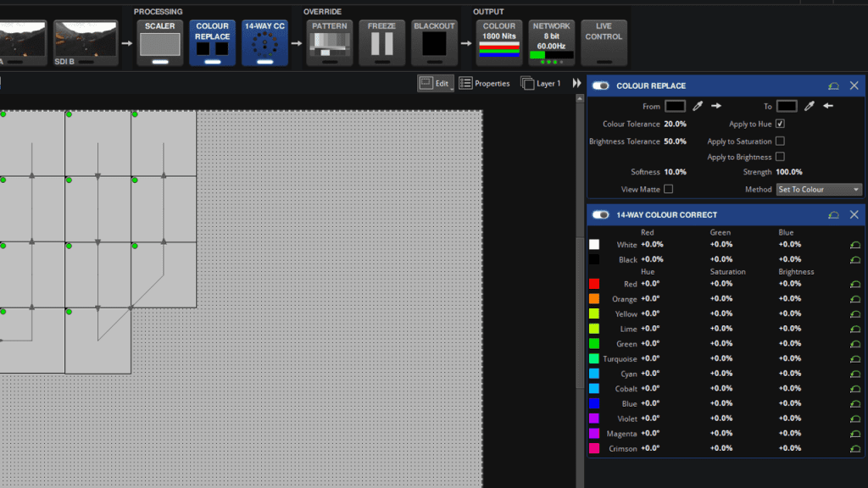This screenshot has width=868, height=488.
Task: Uncheck Apply to Hue checkbox
Action: coord(780,124)
